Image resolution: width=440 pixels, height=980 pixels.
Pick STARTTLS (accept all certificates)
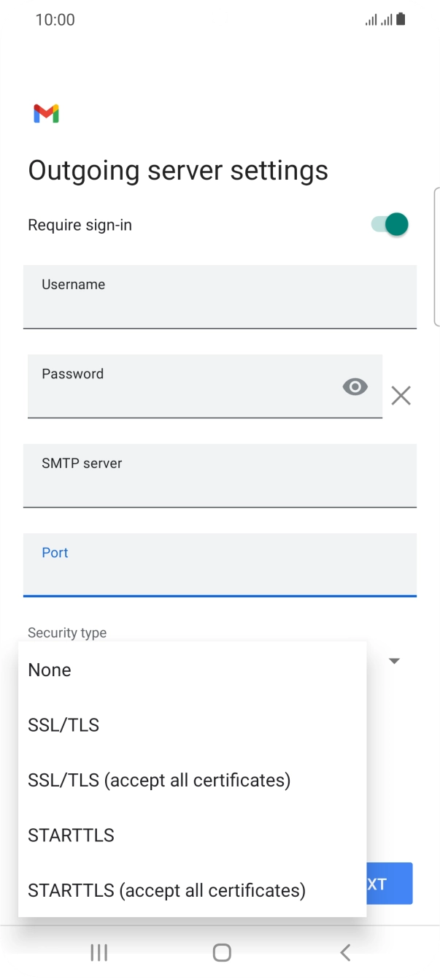pyautogui.click(x=166, y=890)
